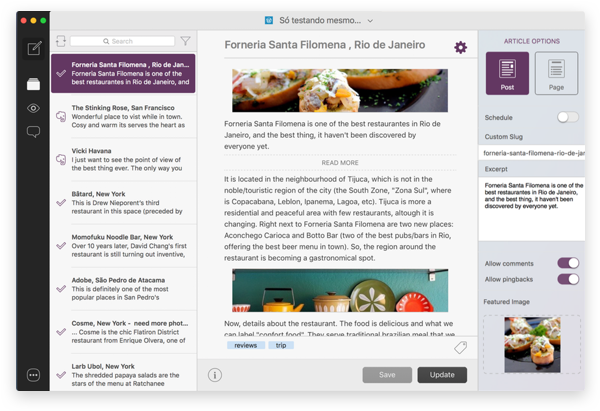Select Page article type

point(556,73)
